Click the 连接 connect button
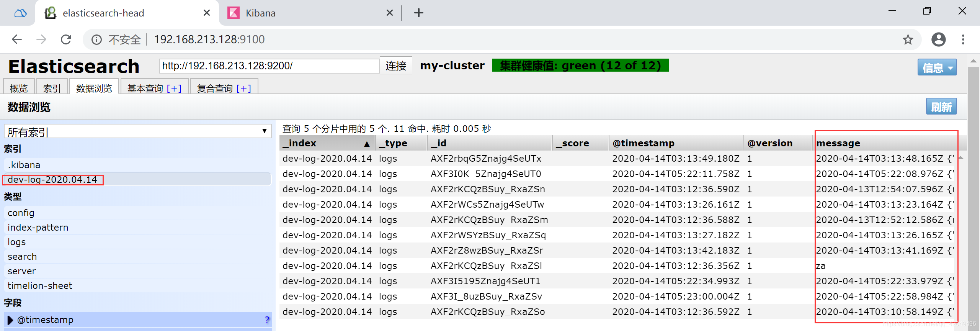Image resolution: width=980 pixels, height=331 pixels. coord(396,66)
